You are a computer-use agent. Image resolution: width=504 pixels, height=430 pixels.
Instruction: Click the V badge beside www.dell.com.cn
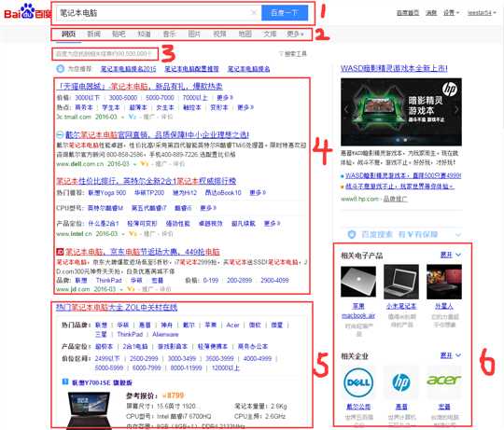(x=145, y=164)
